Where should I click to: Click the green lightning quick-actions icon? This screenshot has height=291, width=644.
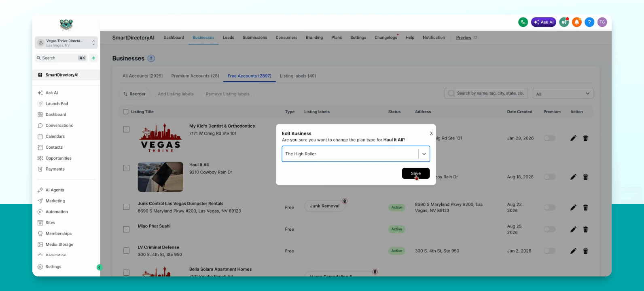(93, 58)
